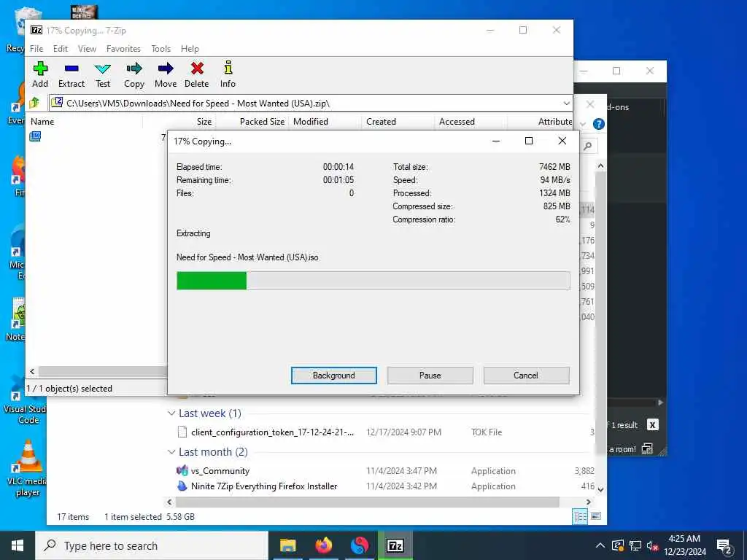Click the 7-Zip address path field

click(x=305, y=104)
